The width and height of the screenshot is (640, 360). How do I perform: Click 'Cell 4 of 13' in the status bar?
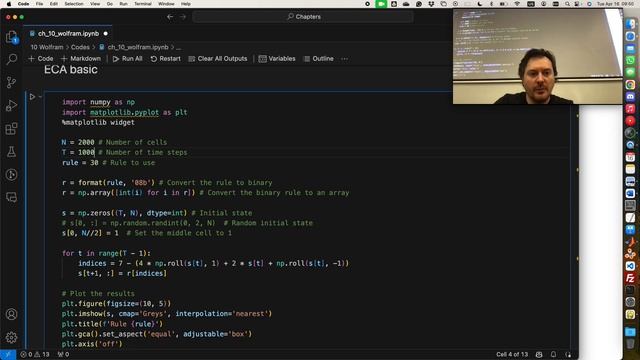click(512, 354)
